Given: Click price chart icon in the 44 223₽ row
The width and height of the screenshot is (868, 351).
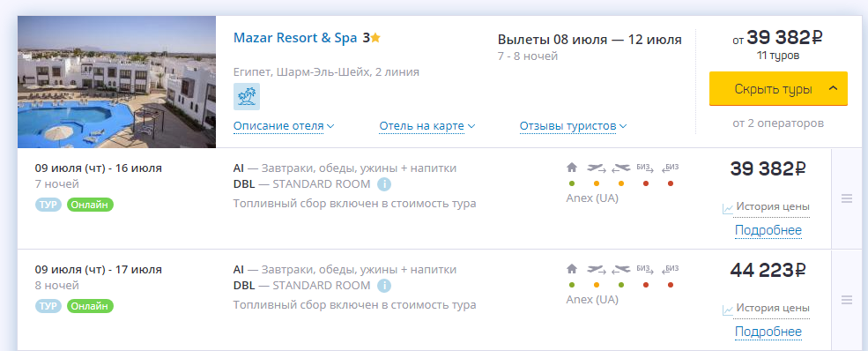Looking at the screenshot, I should click(x=727, y=310).
